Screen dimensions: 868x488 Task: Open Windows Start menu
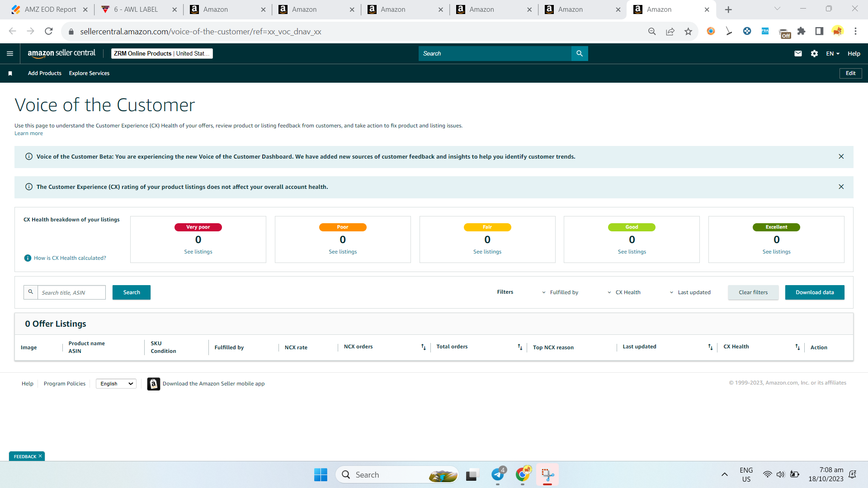click(321, 474)
